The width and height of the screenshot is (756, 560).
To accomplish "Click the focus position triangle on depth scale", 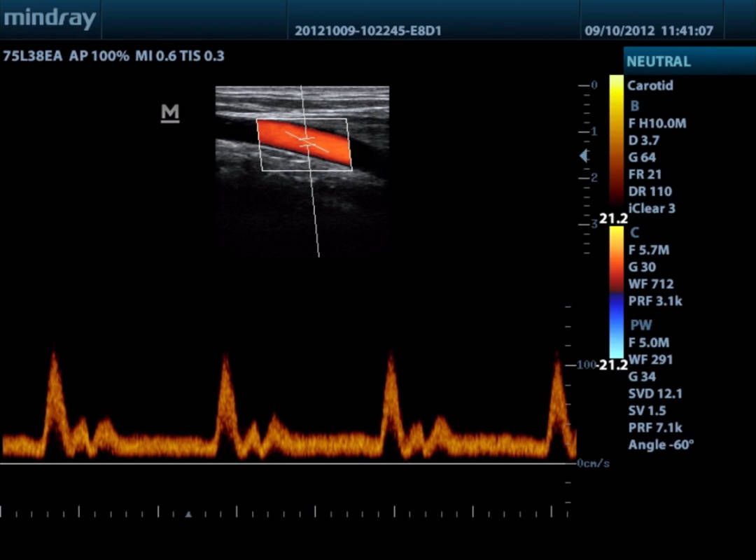I will click(x=584, y=156).
